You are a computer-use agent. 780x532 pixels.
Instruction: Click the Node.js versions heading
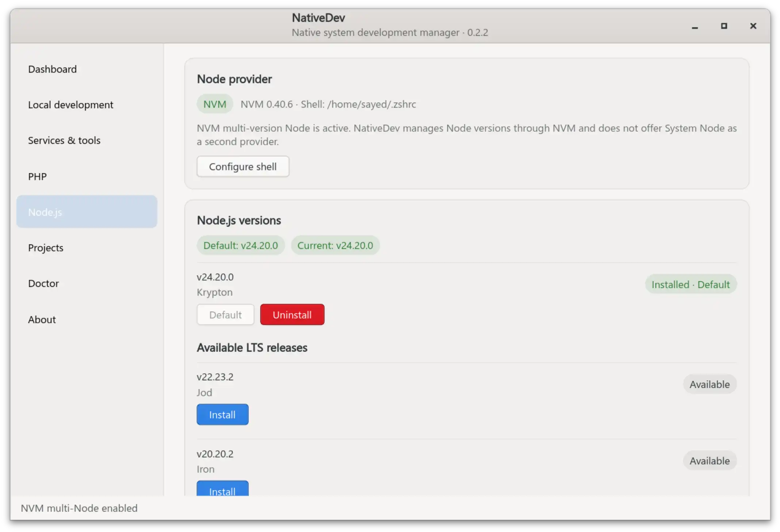(239, 220)
